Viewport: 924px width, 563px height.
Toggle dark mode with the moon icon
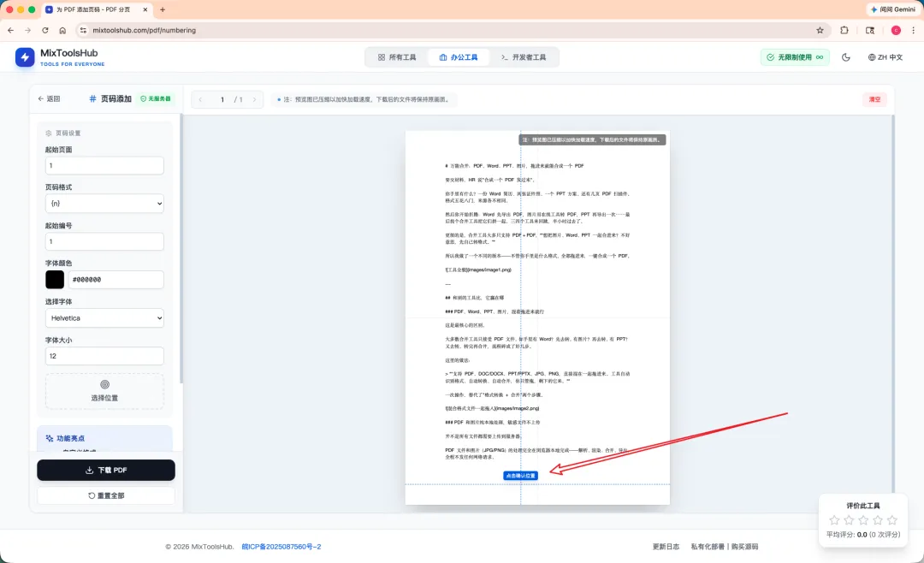(x=845, y=57)
